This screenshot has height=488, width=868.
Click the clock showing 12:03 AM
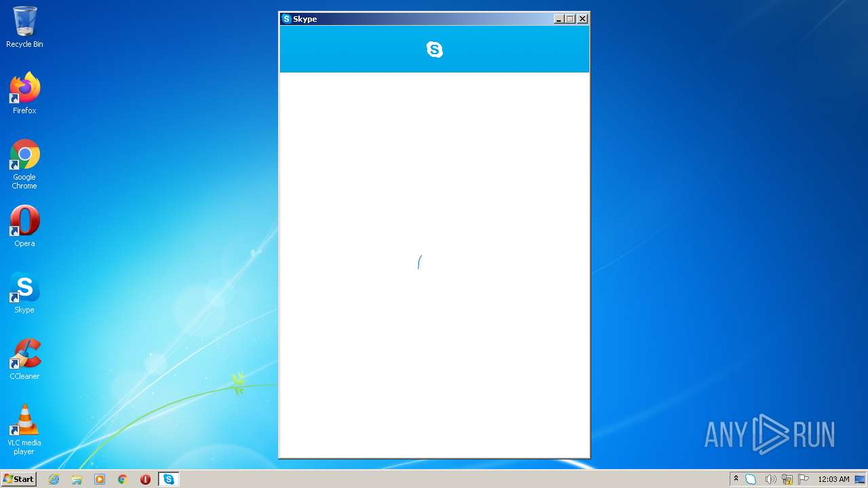[833, 479]
